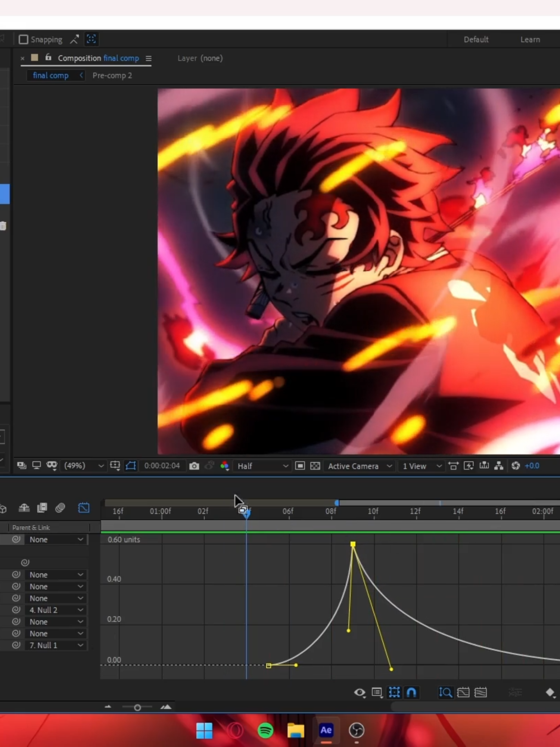
Task: Click the 10f mark on the time ruler
Action: pos(373,511)
